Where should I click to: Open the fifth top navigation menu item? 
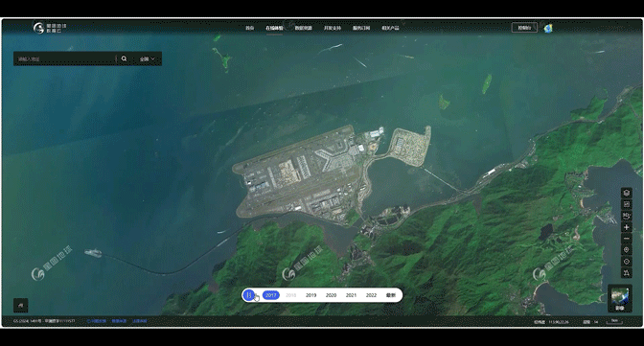click(361, 28)
